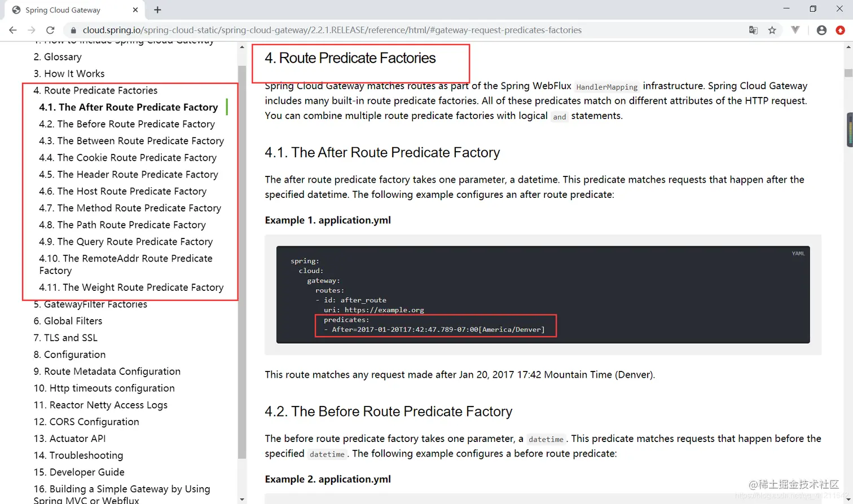Click the id: after_route code line
This screenshot has width=853, height=504.
(351, 300)
